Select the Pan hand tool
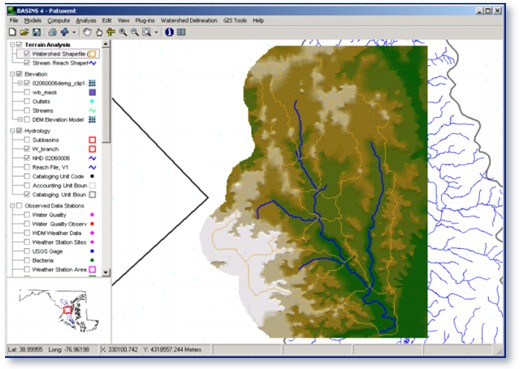 [x=87, y=32]
